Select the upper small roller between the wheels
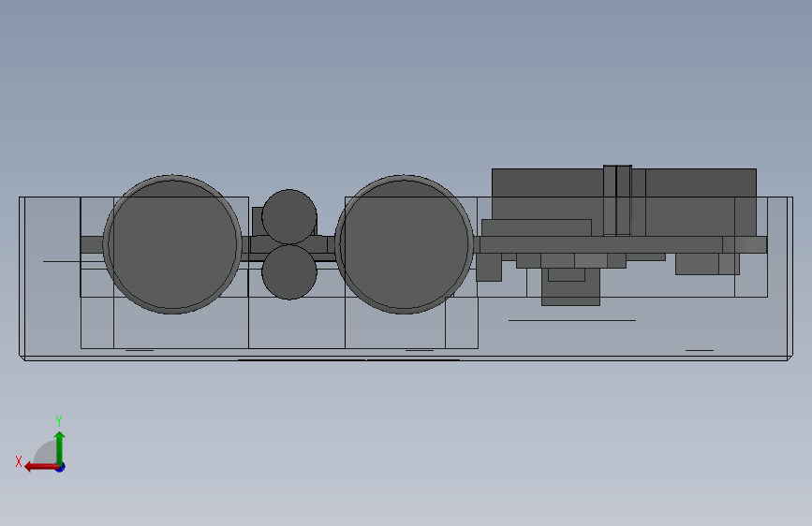This screenshot has height=526, width=812. click(289, 216)
